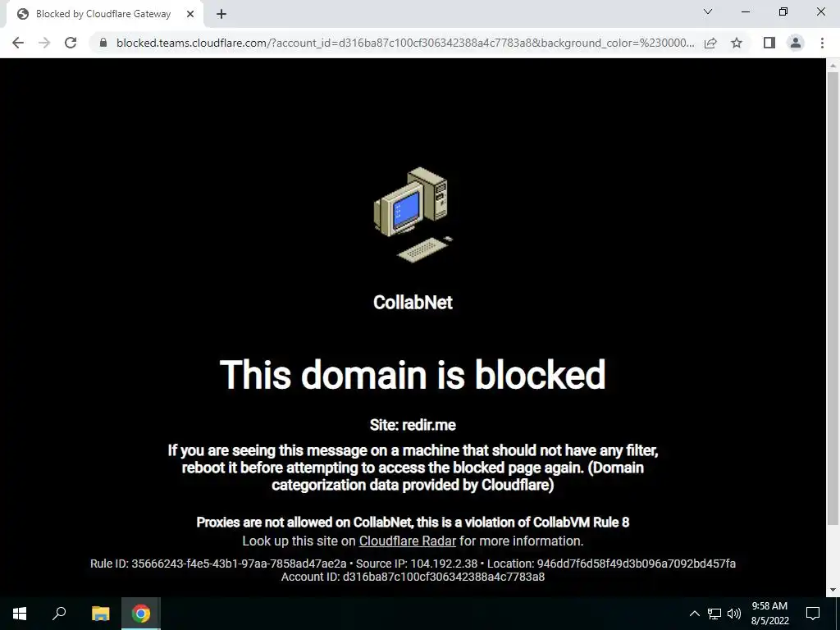Open the Chrome profile avatar menu
840x630 pixels.
click(x=796, y=43)
